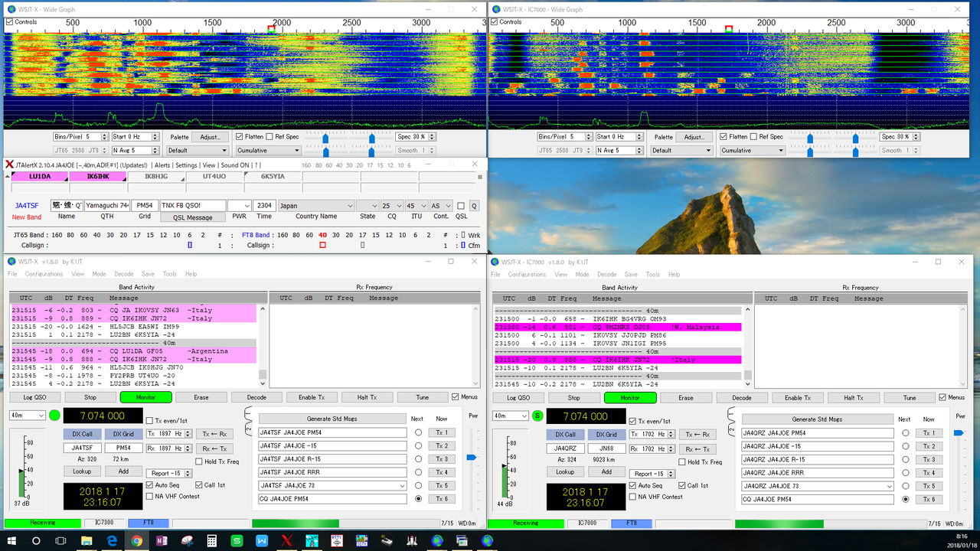This screenshot has width=980, height=551.
Task: Click Enable Tx in left WSJT-X window
Action: (312, 397)
